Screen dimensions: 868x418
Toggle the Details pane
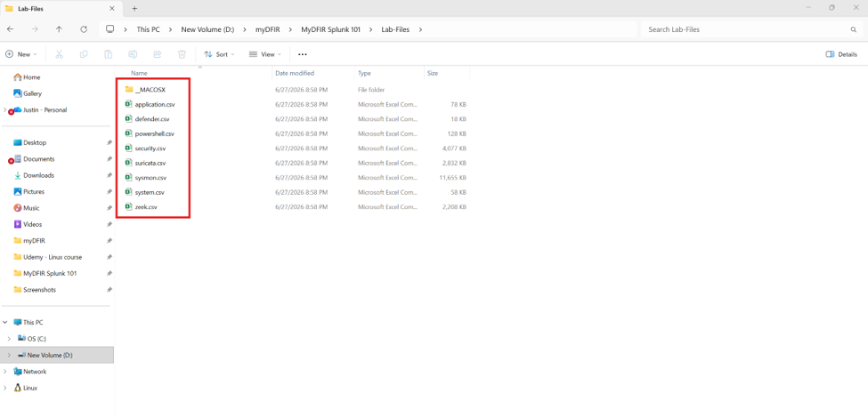(841, 54)
